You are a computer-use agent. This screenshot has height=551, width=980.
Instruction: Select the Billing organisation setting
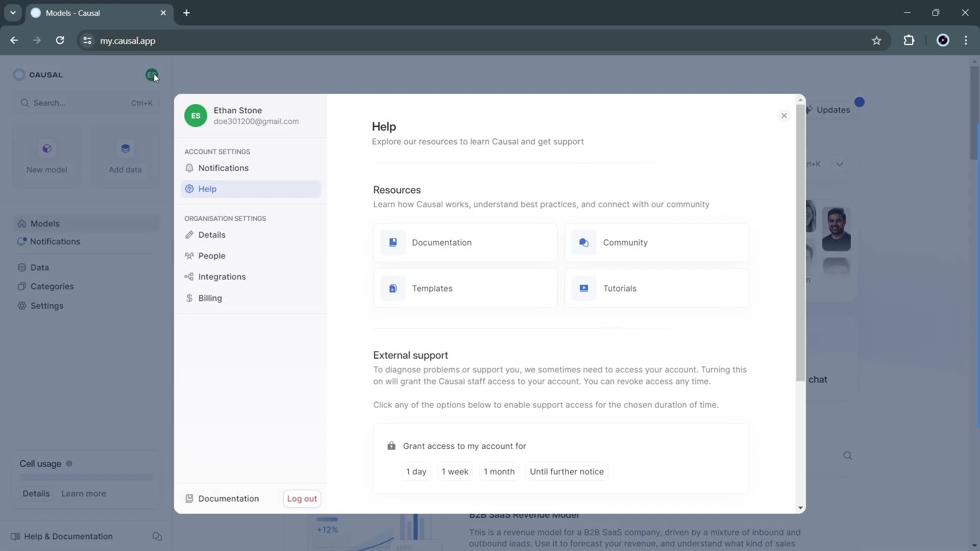(x=210, y=298)
